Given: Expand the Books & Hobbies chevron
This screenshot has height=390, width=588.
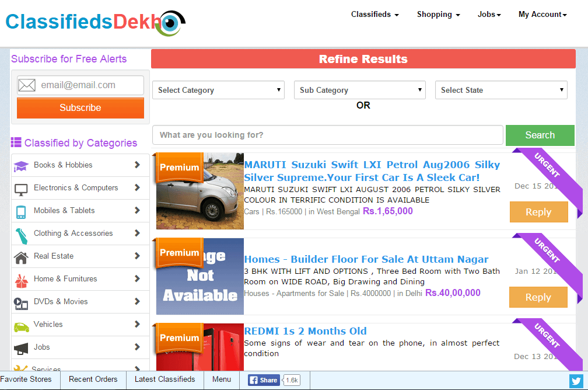Looking at the screenshot, I should coord(137,165).
